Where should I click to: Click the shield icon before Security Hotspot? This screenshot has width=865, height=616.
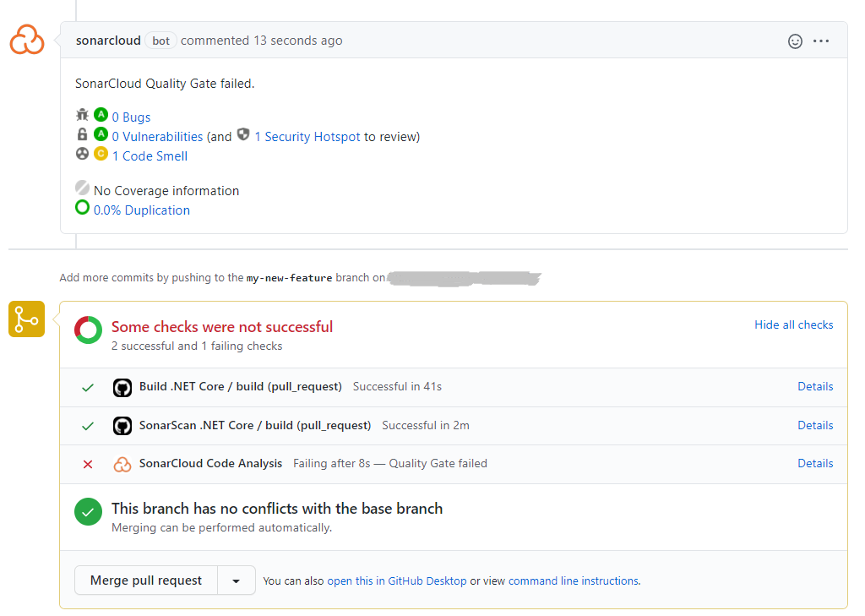click(243, 134)
